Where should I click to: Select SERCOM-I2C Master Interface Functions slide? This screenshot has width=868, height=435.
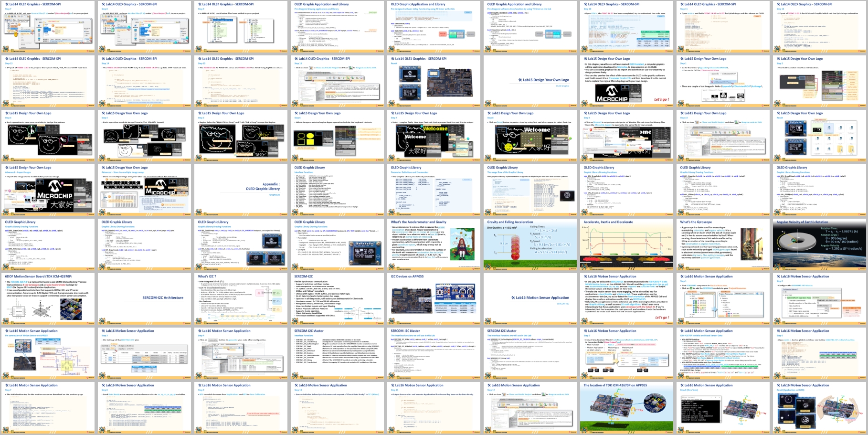click(x=338, y=353)
